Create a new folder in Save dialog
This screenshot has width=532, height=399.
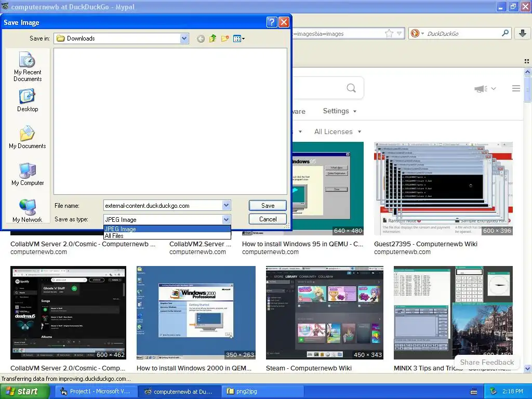(224, 38)
